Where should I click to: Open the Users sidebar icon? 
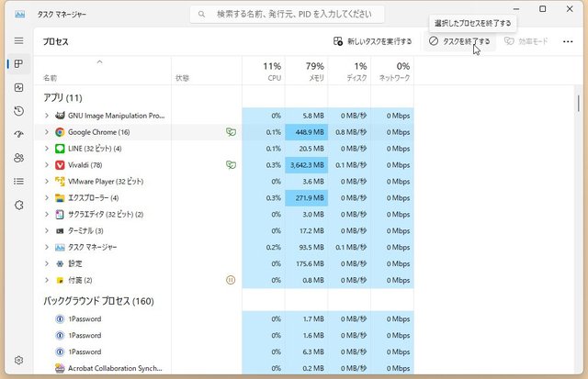click(18, 158)
